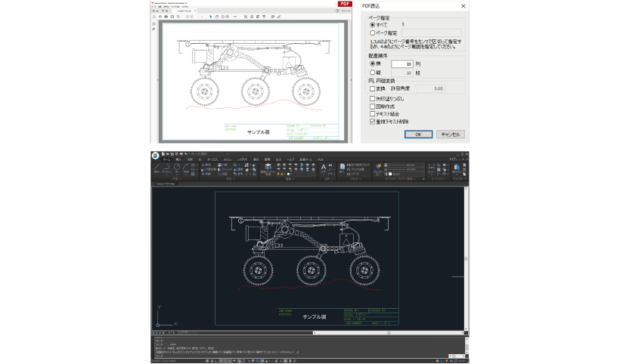Select the ページ指定 radio button
This screenshot has width=620, height=364.
coord(371,33)
